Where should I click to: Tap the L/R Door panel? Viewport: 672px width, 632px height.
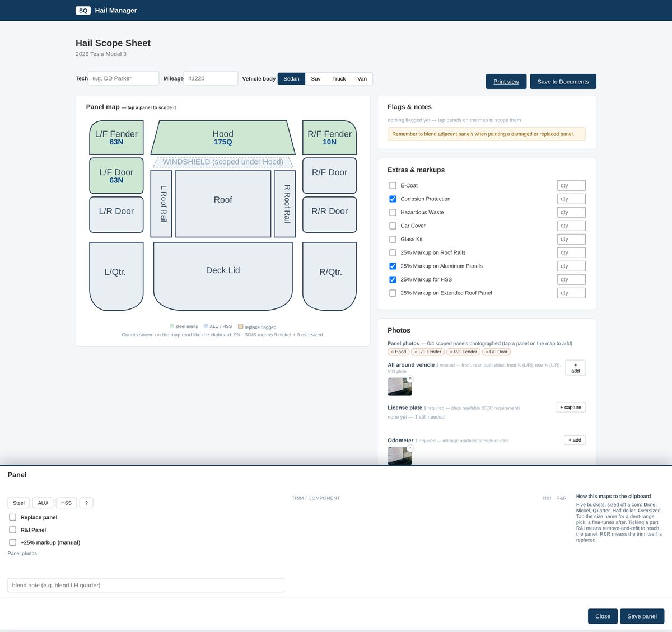click(x=116, y=214)
